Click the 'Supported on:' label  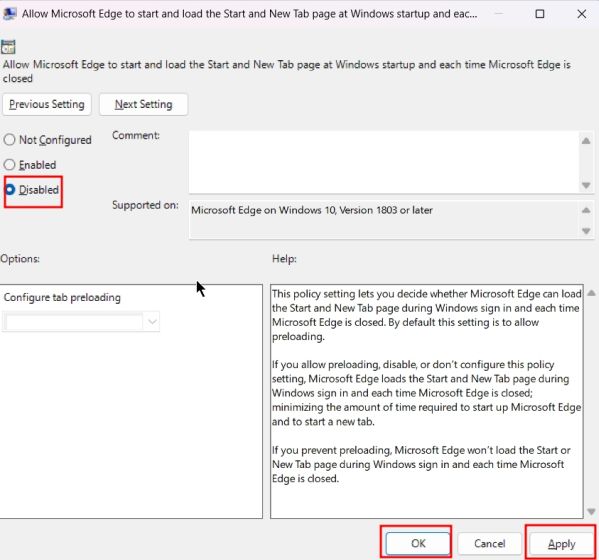[x=145, y=205]
